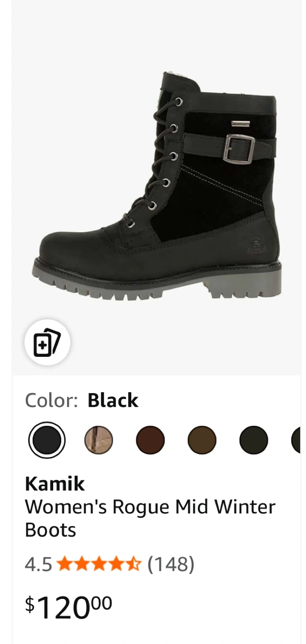Click the small metal tag above the buckle

pos(239,122)
